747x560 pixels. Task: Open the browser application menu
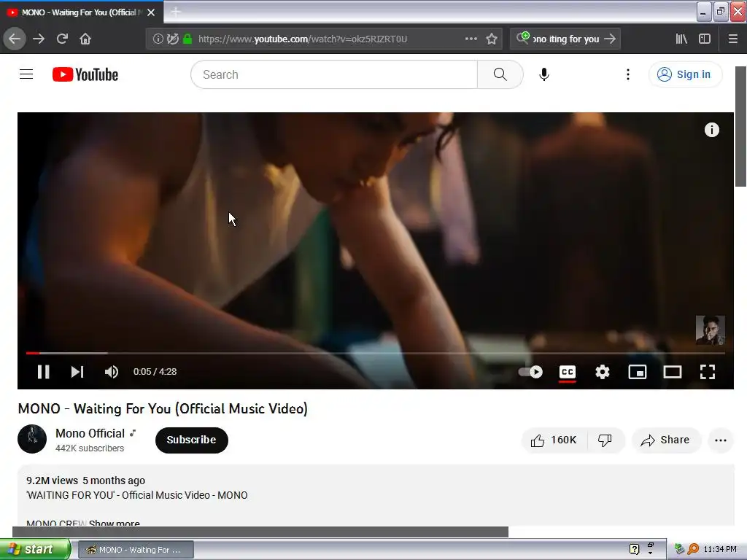732,39
